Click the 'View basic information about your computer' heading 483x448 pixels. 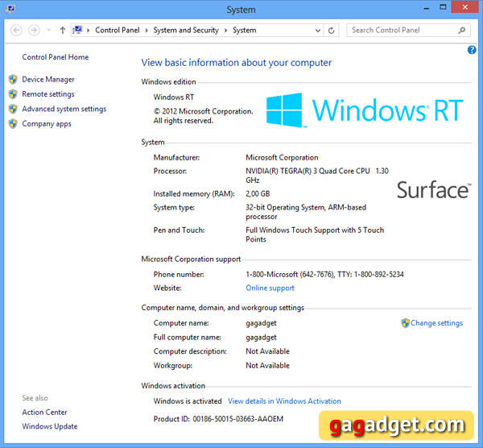pos(236,63)
